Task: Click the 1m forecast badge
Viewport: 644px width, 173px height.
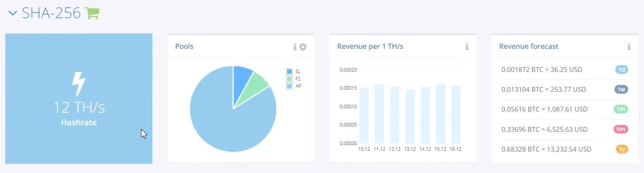Action: coord(621,109)
